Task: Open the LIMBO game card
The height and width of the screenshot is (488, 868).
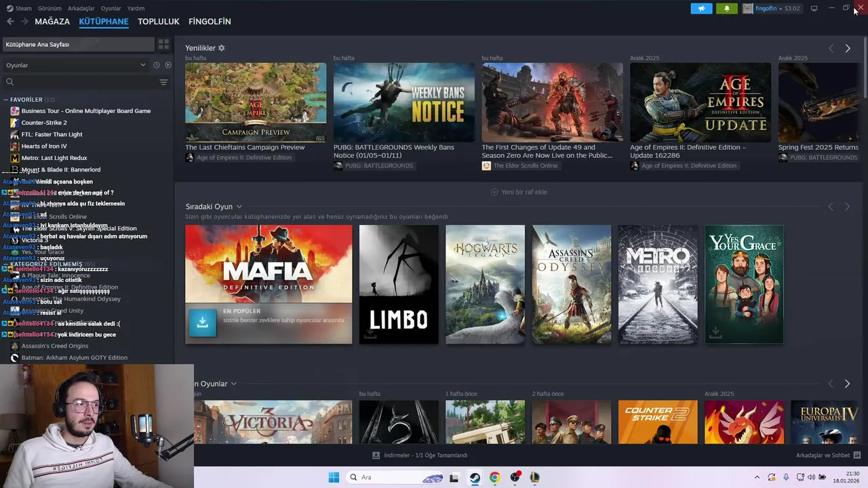Action: (x=399, y=284)
